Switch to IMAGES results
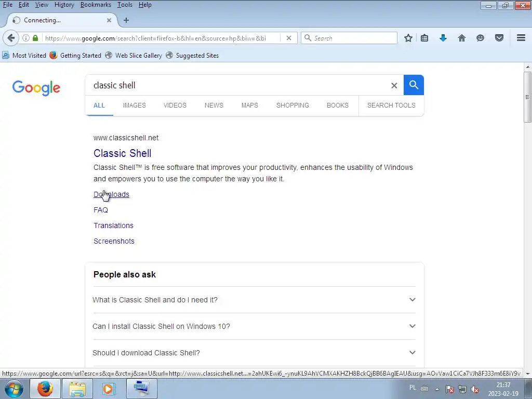532x399 pixels. (x=135, y=105)
